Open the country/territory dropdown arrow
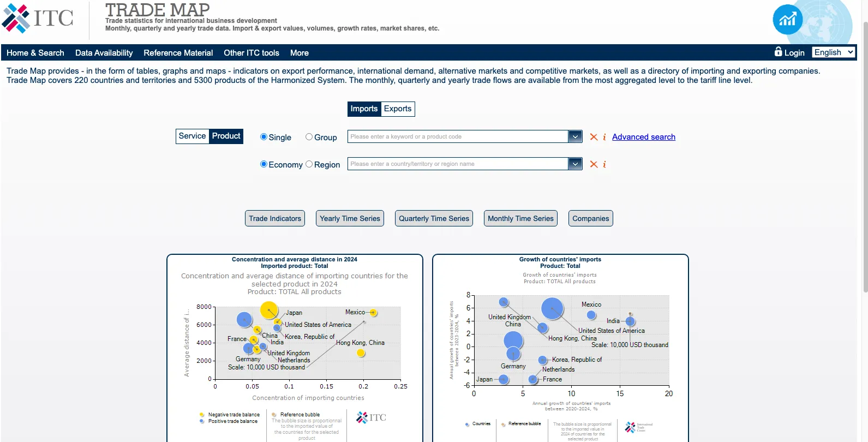 [575, 164]
